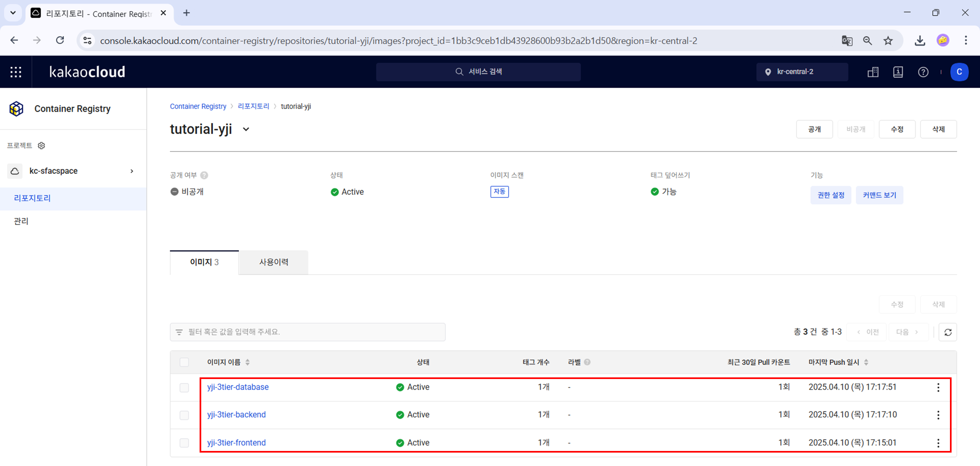Open the yji-3tier-backend image link
Image resolution: width=980 pixels, height=466 pixels.
236,415
